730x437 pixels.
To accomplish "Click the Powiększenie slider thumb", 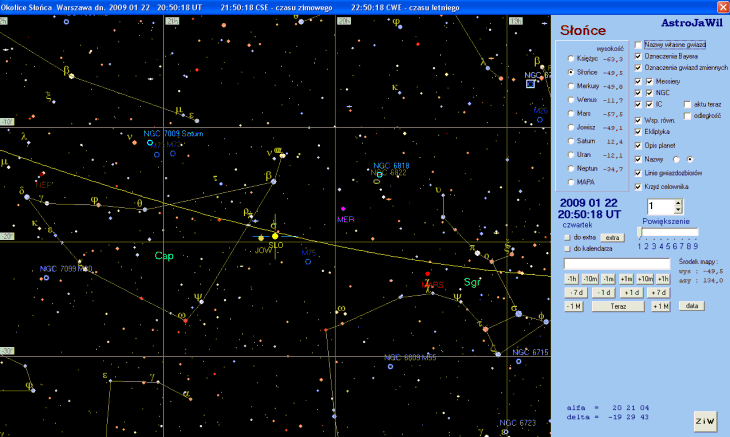I will (640, 232).
